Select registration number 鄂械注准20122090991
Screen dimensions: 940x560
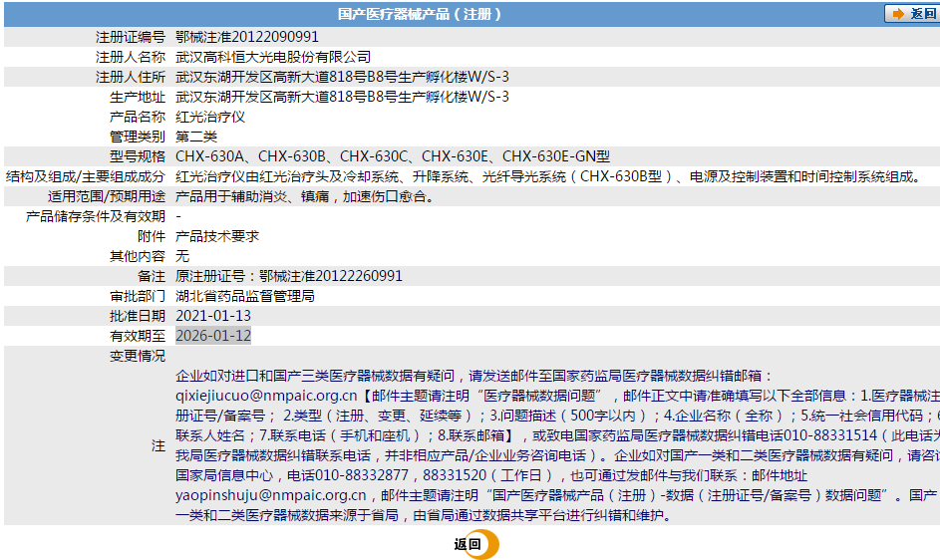[247, 37]
